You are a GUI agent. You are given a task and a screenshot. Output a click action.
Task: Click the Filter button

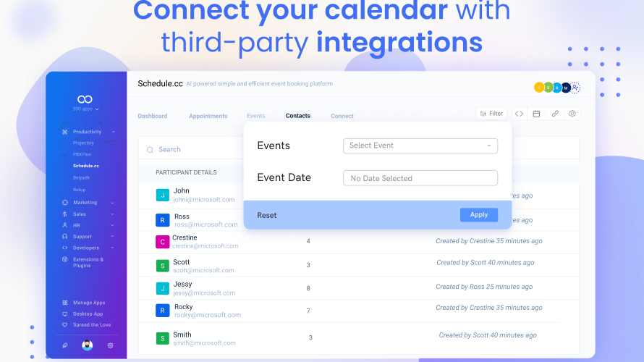tap(491, 114)
